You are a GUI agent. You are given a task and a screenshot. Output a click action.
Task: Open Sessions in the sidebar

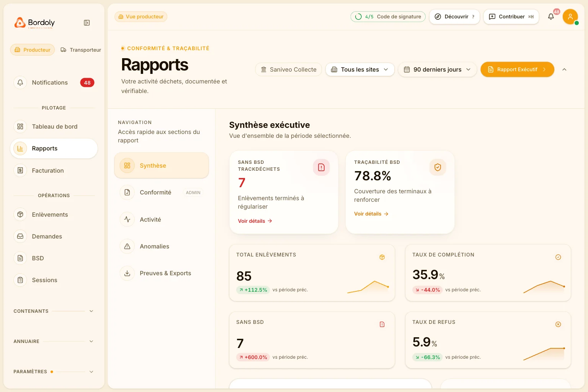tap(54, 280)
